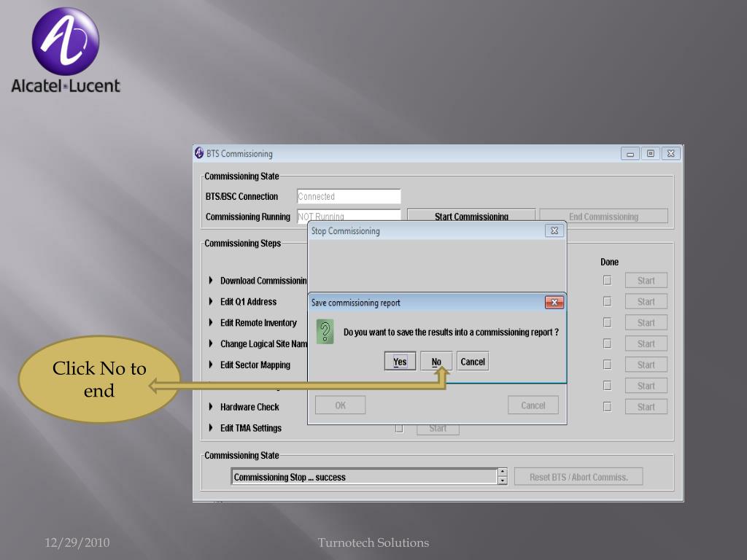The image size is (747, 560).
Task: Click the 'Do you want to save the results' message
Action: (451, 332)
